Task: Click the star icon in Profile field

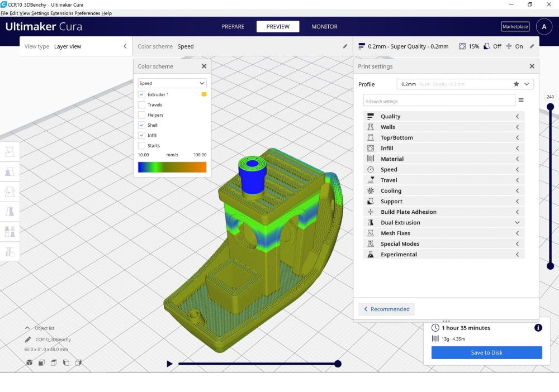Action: [x=516, y=84]
